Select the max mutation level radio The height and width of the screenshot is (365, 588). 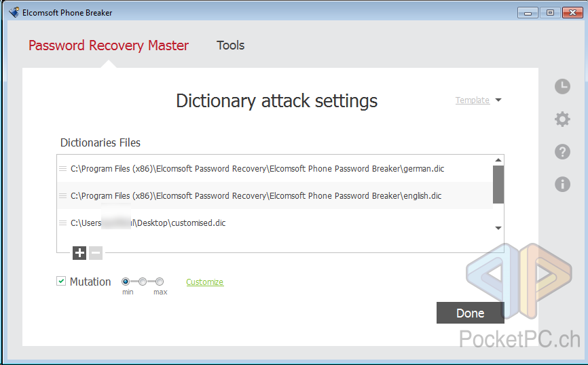(160, 282)
